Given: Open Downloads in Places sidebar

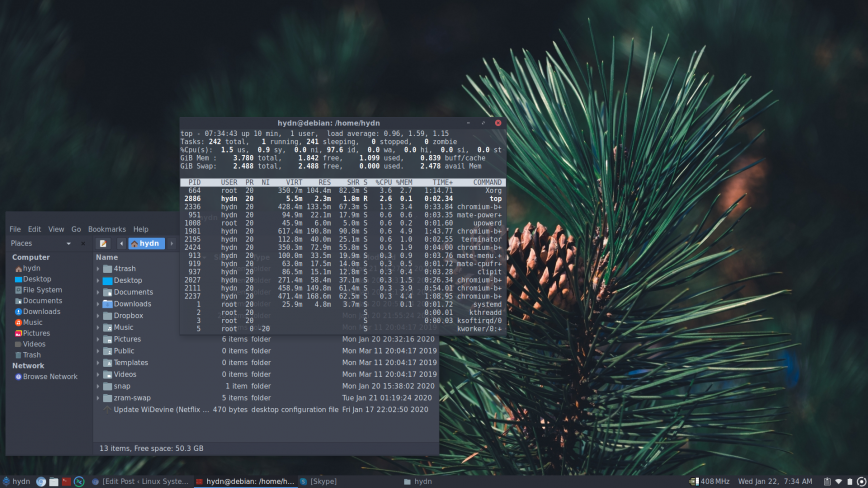Looking at the screenshot, I should (x=38, y=312).
